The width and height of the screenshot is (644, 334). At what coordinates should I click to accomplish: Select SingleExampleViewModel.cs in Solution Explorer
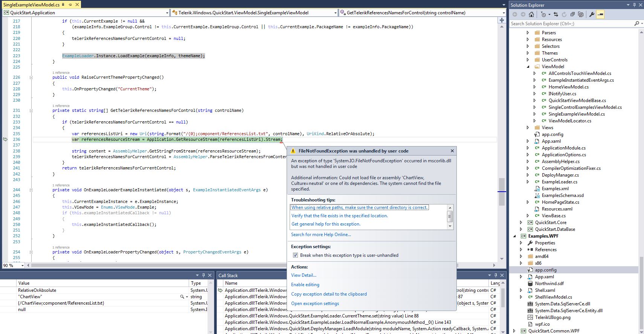577,114
